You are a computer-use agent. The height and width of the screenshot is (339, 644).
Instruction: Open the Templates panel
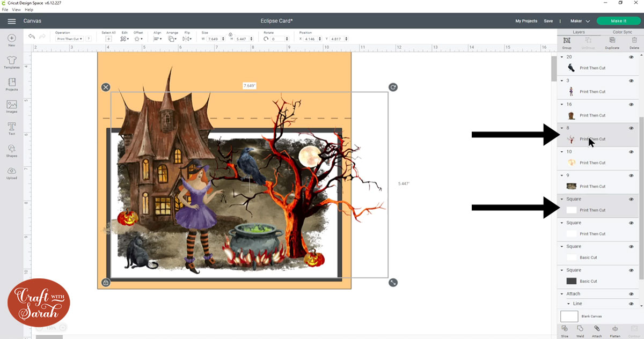pyautogui.click(x=11, y=62)
